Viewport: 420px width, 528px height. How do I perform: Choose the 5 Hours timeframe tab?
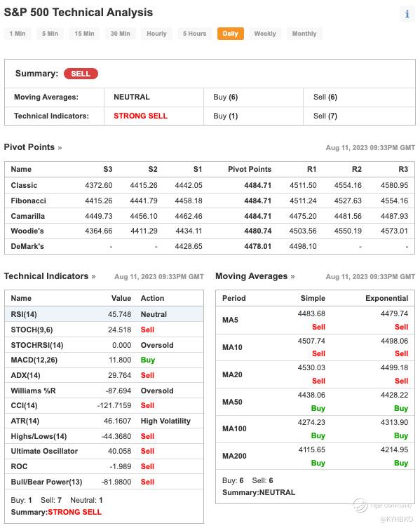coord(195,34)
